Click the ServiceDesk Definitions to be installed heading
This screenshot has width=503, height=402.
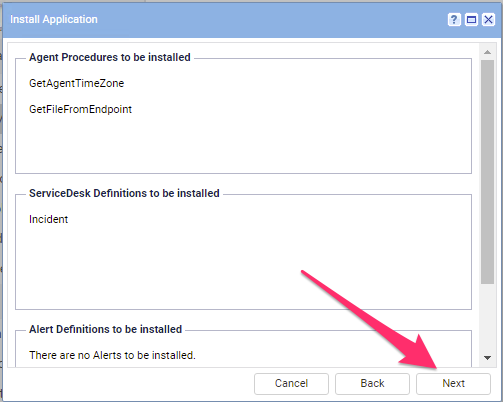(124, 193)
